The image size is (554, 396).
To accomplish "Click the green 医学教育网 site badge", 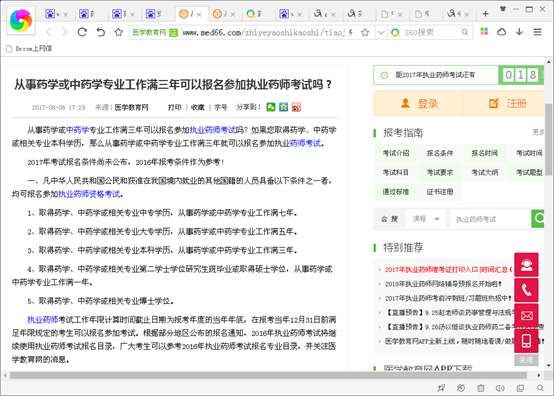I will (x=155, y=33).
